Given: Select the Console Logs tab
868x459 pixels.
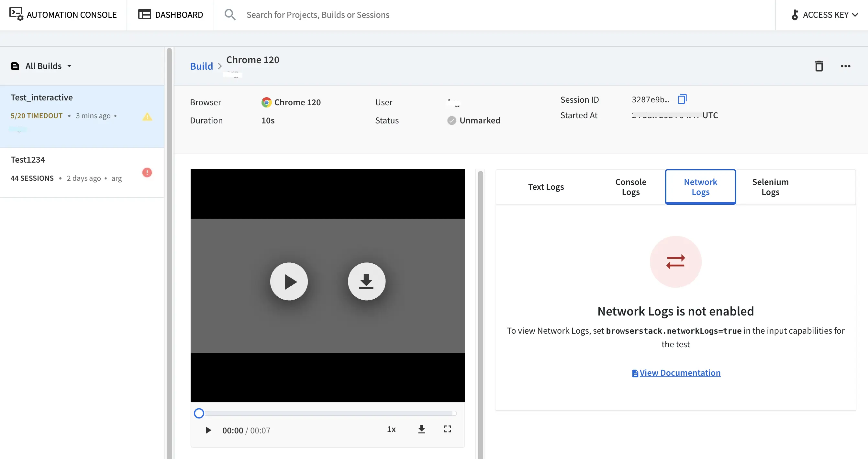Looking at the screenshot, I should tap(630, 187).
